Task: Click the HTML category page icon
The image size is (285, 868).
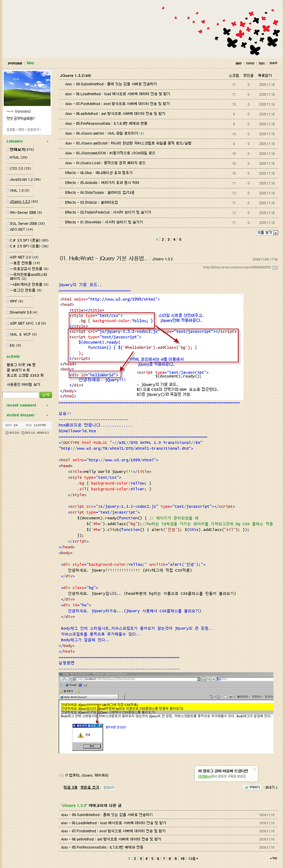Action: [8, 158]
